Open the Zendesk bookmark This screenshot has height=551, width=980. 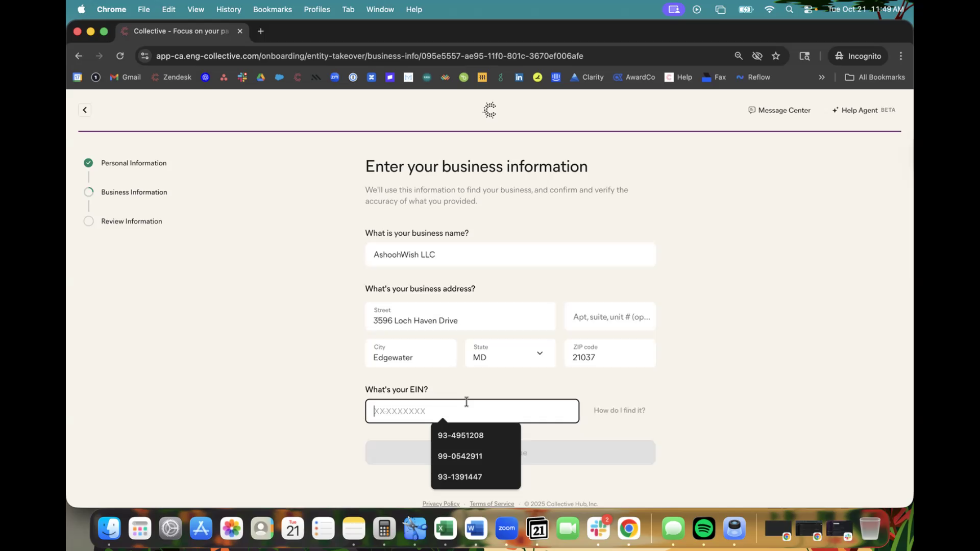pos(171,77)
